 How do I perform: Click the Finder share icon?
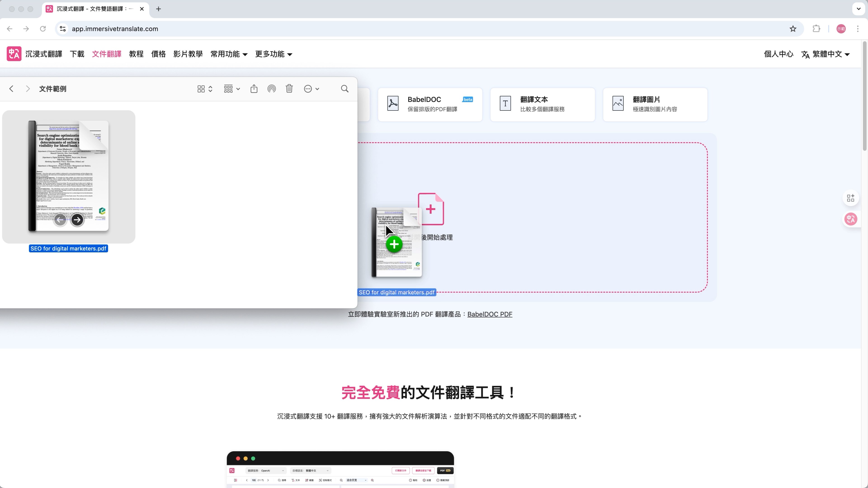point(254,89)
